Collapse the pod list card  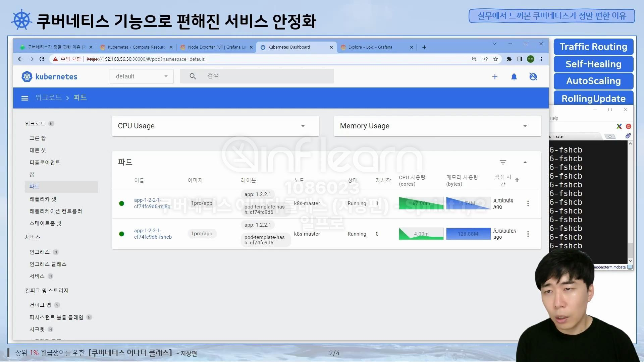(x=525, y=162)
